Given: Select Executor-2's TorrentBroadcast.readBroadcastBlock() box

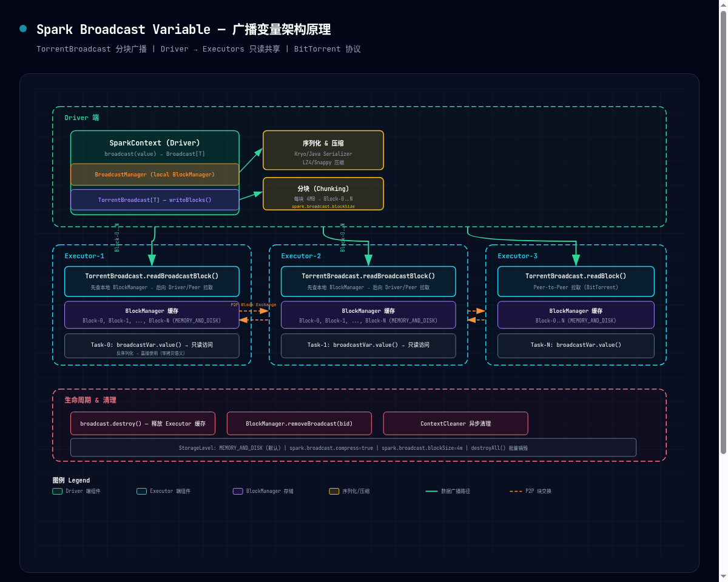Looking at the screenshot, I should [x=368, y=282].
